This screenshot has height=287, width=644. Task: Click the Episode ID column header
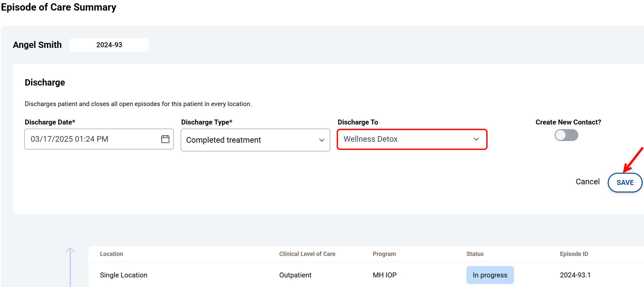point(574,254)
